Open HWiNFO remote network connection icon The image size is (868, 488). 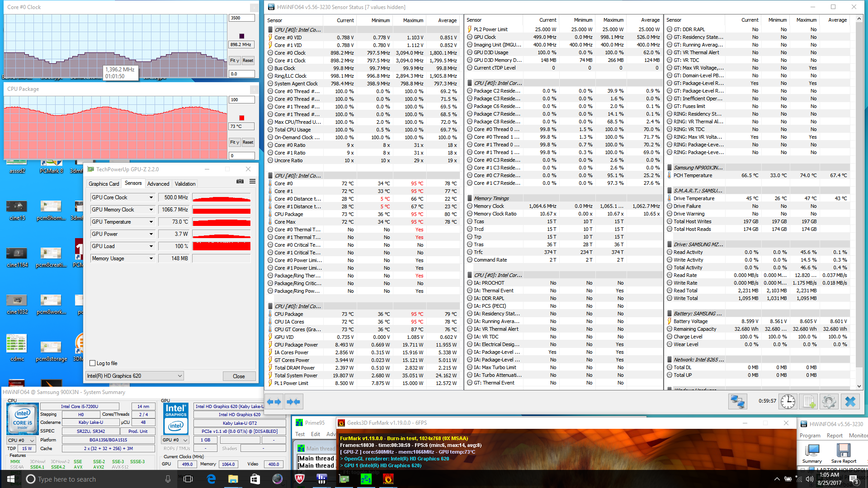[x=737, y=401]
